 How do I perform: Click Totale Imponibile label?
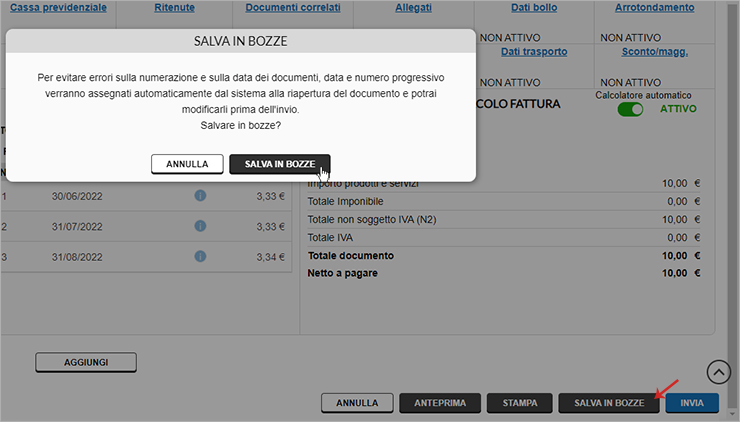point(345,202)
